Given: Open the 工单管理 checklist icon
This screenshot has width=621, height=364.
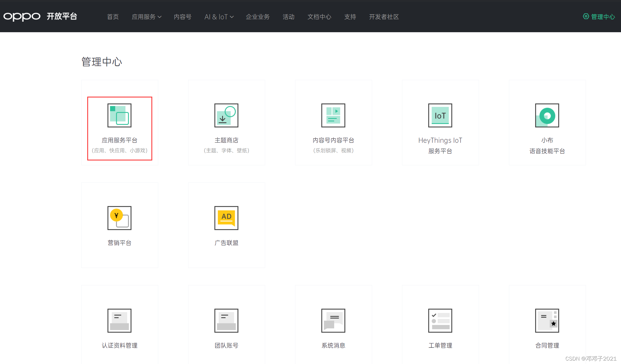Looking at the screenshot, I should 440,321.
